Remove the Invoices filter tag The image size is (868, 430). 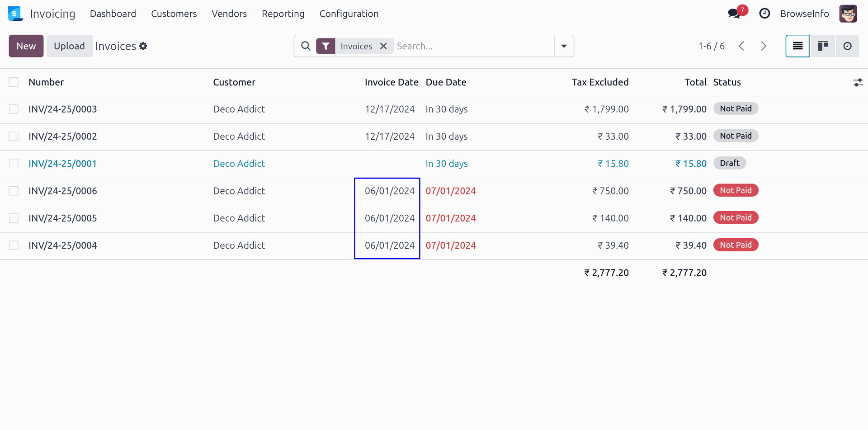coord(383,46)
